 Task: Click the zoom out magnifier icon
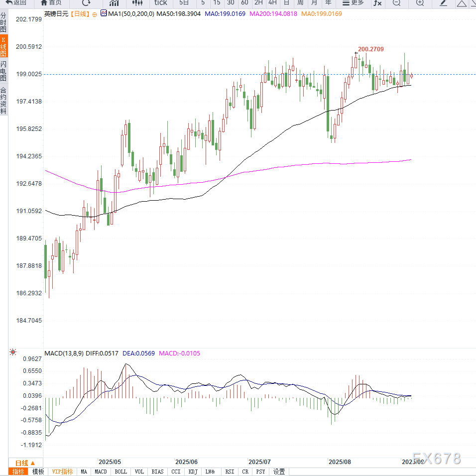(396, 3)
